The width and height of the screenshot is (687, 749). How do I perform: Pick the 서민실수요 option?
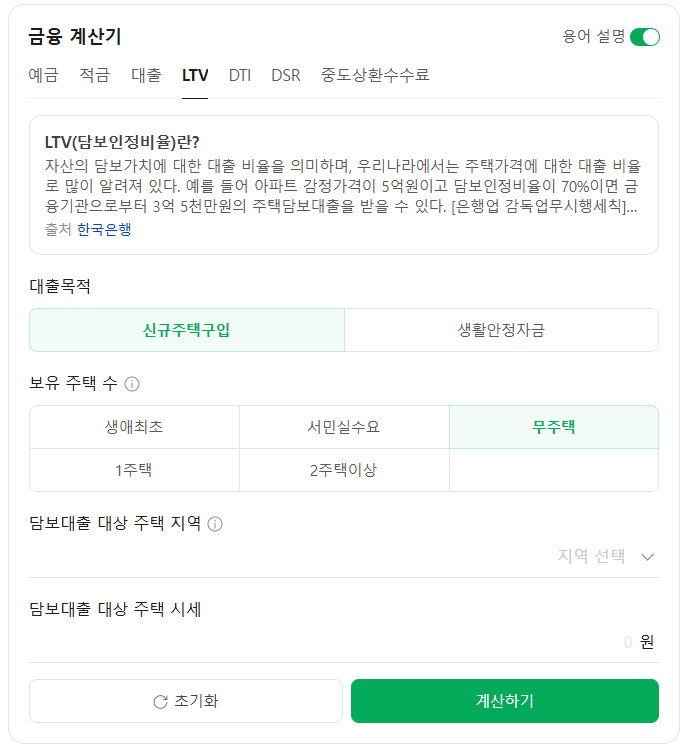344,427
